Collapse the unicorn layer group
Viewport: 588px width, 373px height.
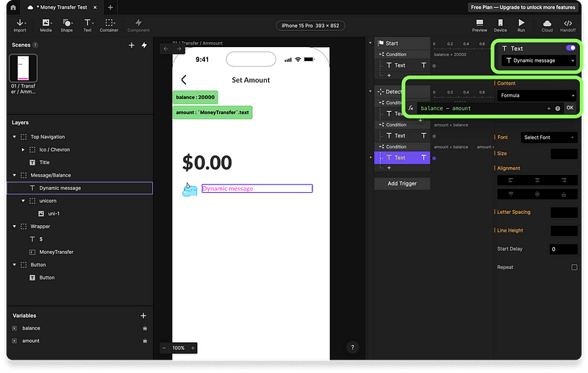pyautogui.click(x=24, y=201)
